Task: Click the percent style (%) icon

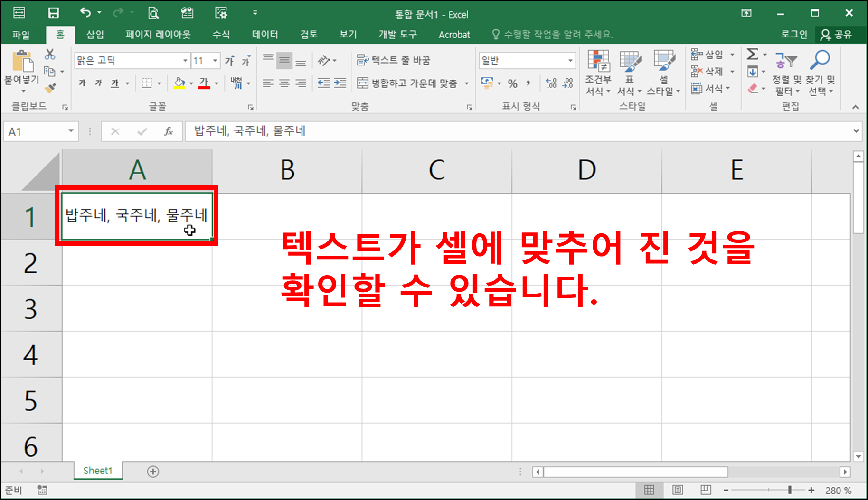Action: (512, 83)
